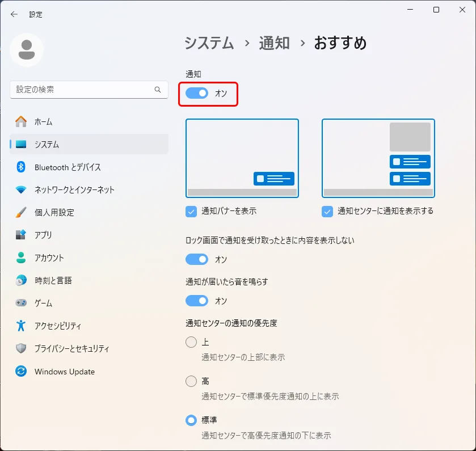Open Home via house icon
The image size is (476, 451).
pos(21,122)
